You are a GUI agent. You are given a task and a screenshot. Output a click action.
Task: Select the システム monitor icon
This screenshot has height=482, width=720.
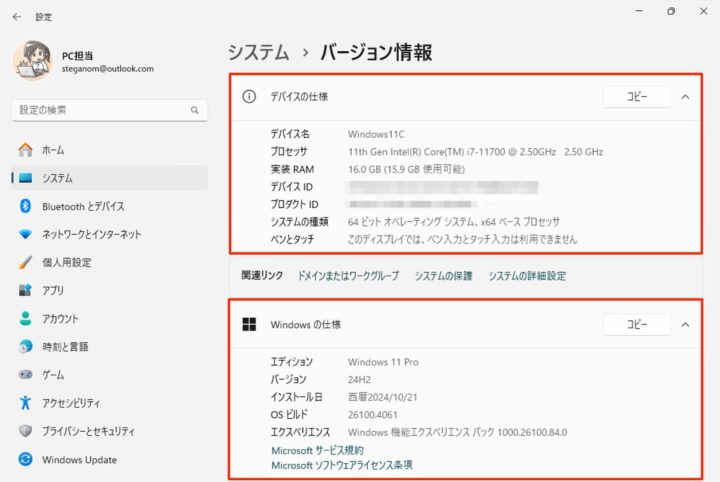(x=25, y=178)
